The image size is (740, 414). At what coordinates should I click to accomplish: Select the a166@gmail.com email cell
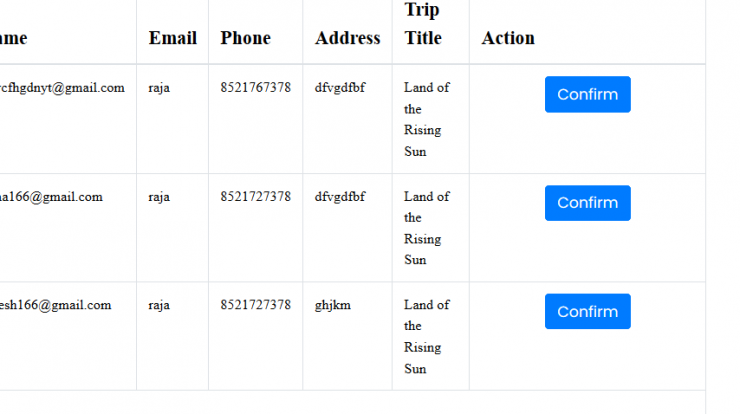pos(51,196)
